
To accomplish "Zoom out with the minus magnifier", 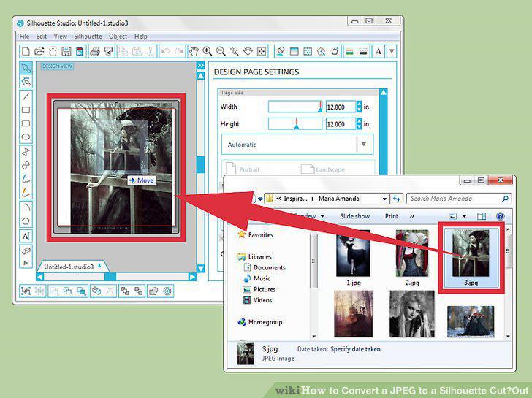I will [221, 51].
